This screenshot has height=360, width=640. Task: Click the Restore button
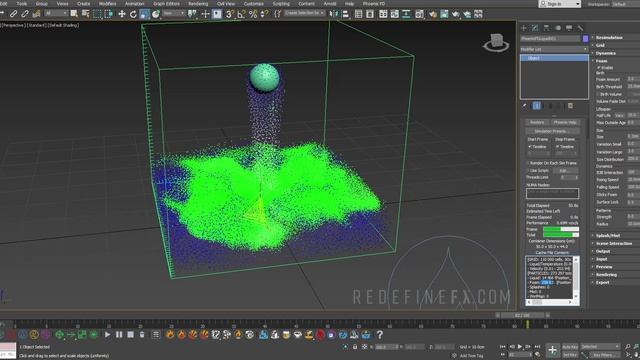(x=537, y=122)
